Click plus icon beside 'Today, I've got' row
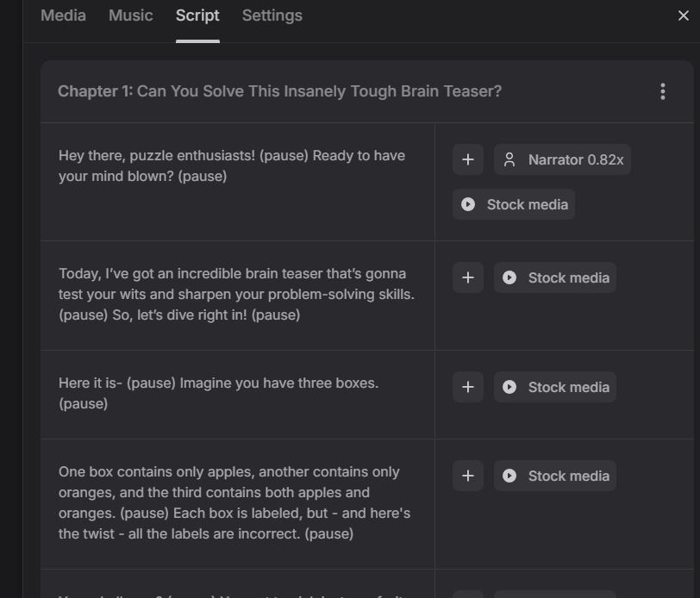This screenshot has height=598, width=700. pos(468,277)
